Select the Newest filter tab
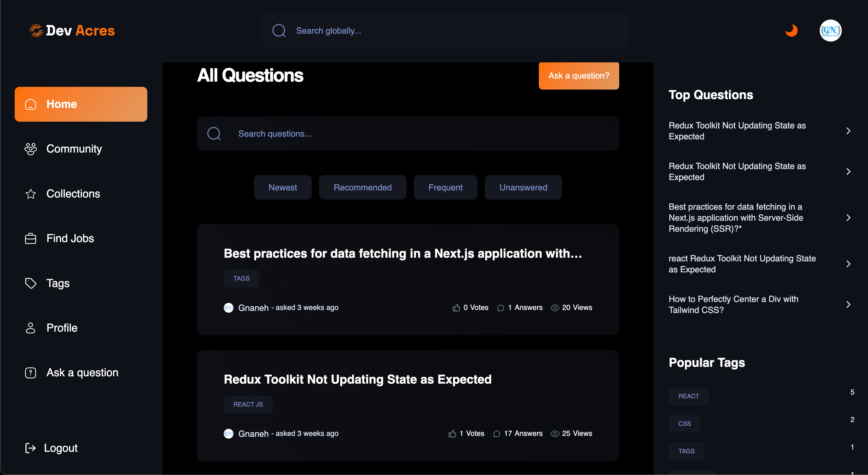 282,187
